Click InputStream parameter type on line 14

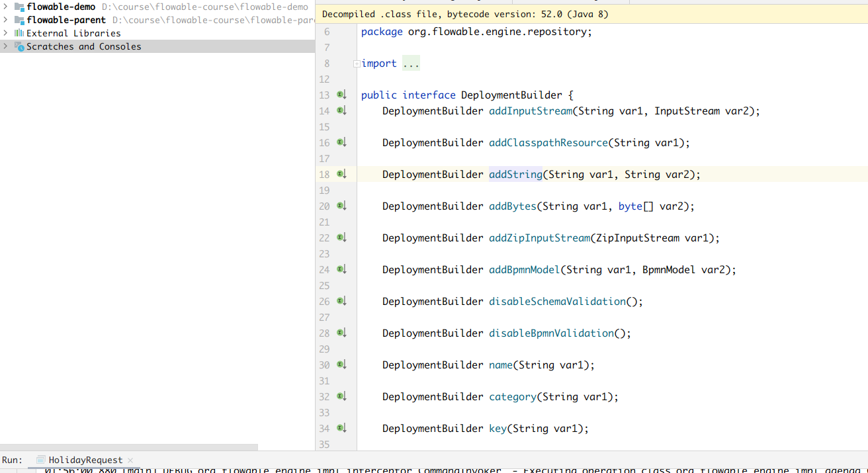coord(687,111)
